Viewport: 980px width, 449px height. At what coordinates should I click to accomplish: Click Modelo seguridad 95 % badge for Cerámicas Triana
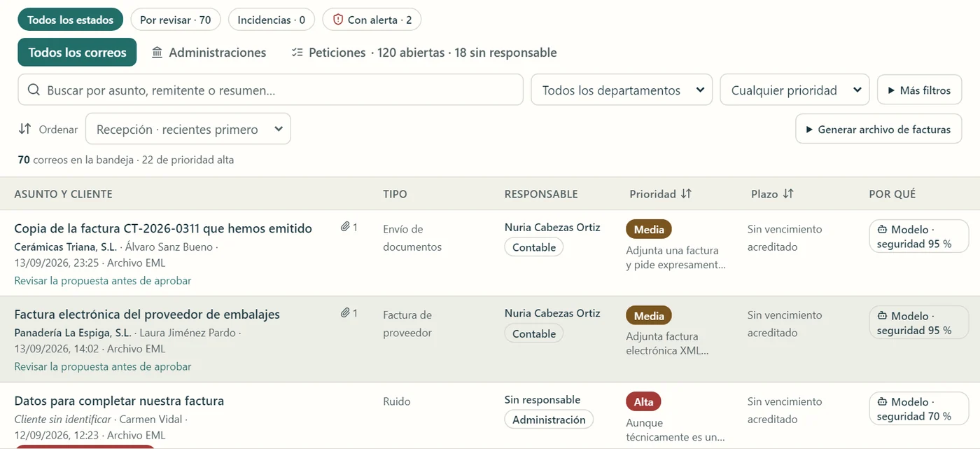pyautogui.click(x=919, y=236)
